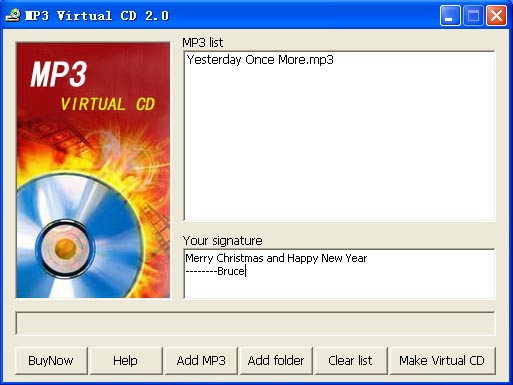
Task: Click the Add MP3 button
Action: tap(201, 361)
